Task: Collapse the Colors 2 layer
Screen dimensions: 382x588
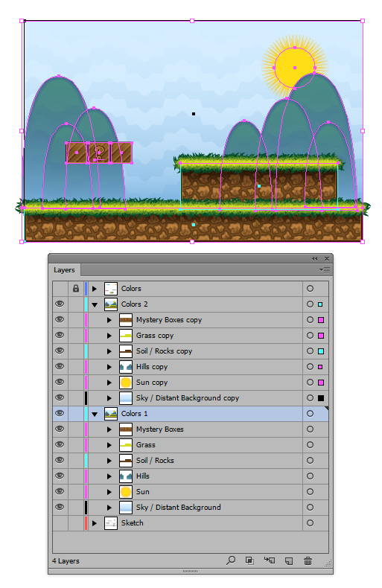Action: point(95,304)
